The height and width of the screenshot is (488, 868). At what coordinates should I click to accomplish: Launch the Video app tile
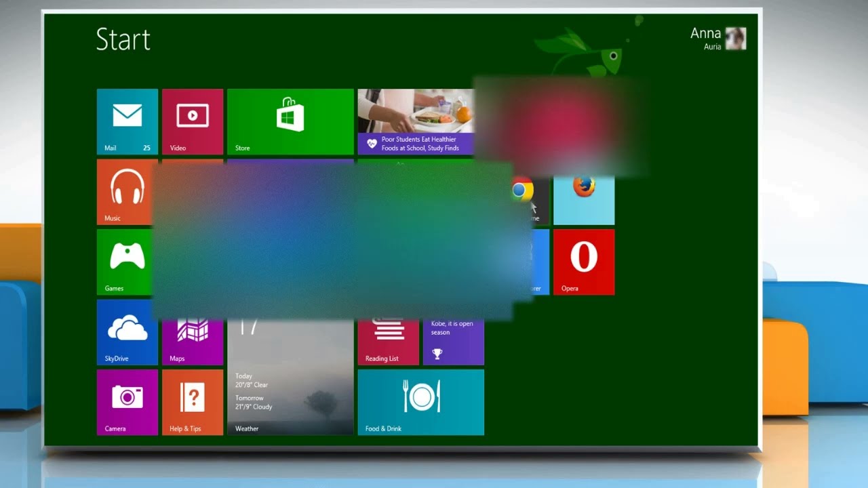193,122
